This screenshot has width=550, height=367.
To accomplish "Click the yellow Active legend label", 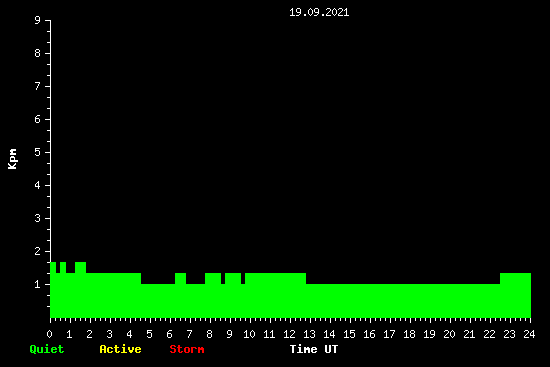I will [x=120, y=349].
